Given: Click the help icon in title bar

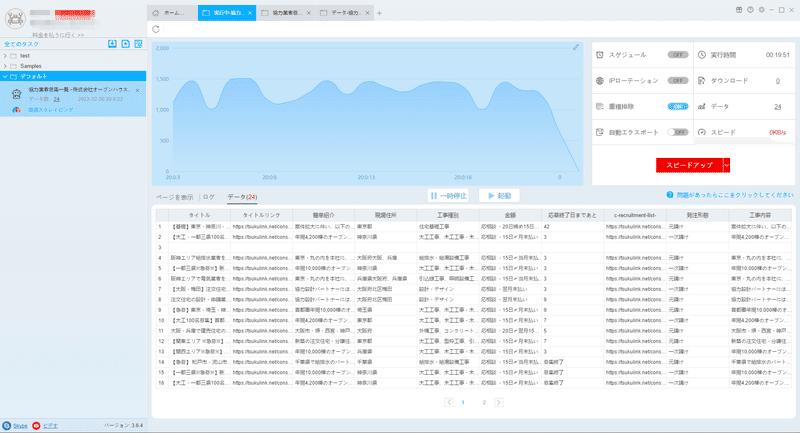Looking at the screenshot, I should (x=751, y=10).
